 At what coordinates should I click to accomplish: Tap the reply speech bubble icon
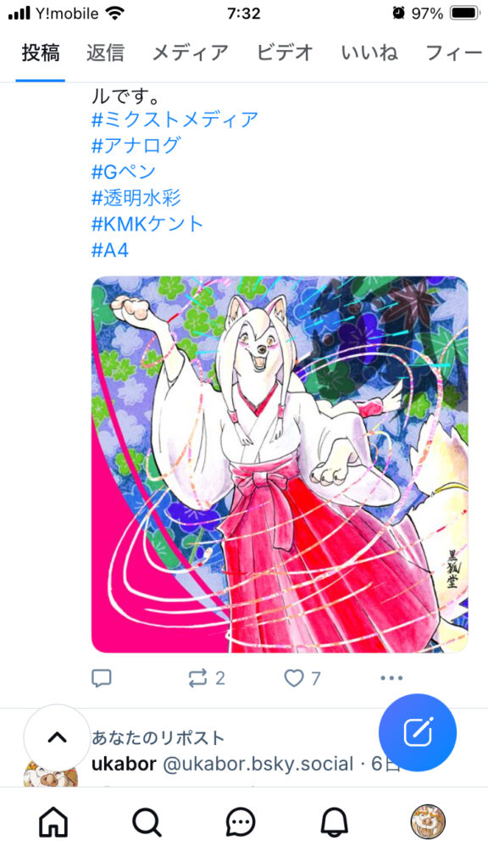(x=102, y=678)
